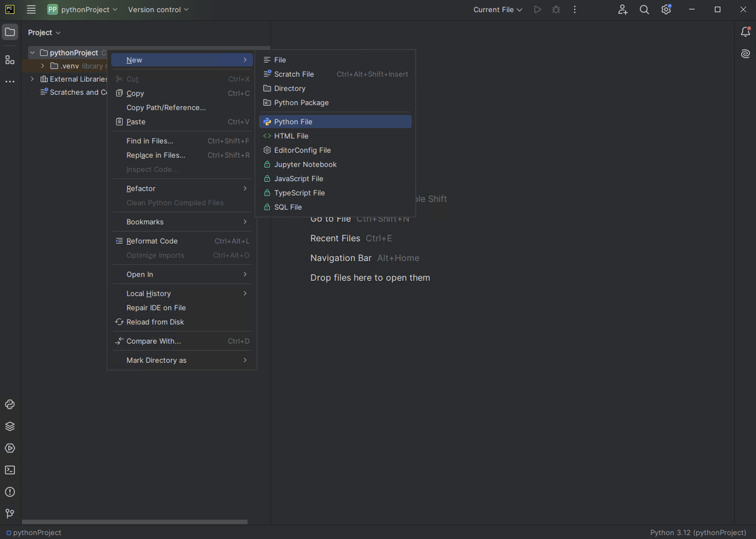
Task: Click the horizontal scrollbar in Project panel
Action: pyautogui.click(x=134, y=522)
